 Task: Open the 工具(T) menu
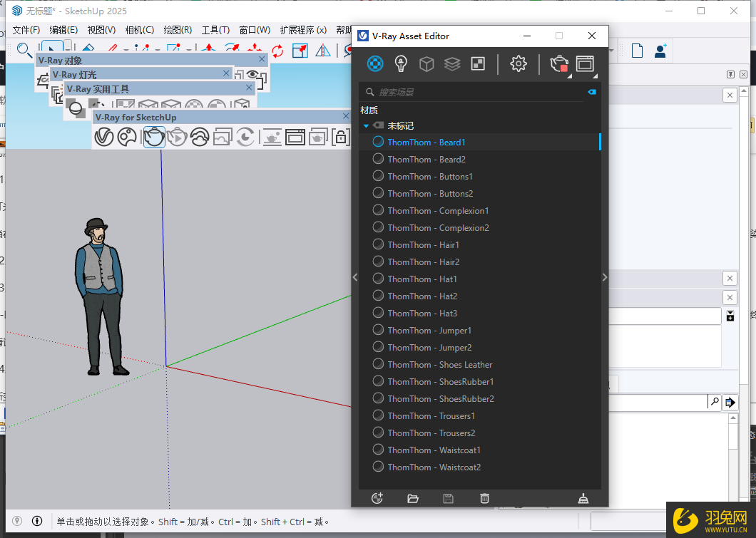point(215,30)
